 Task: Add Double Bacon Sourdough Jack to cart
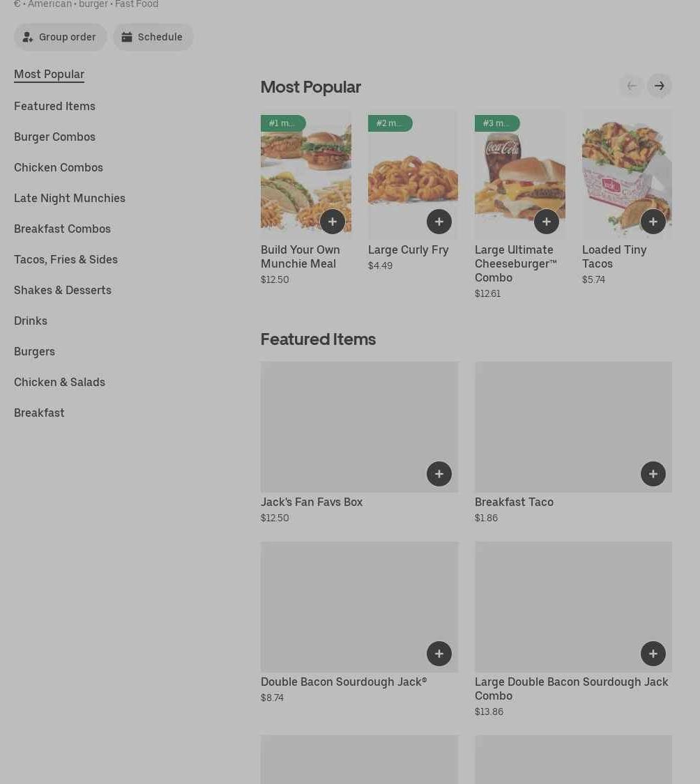tap(439, 654)
